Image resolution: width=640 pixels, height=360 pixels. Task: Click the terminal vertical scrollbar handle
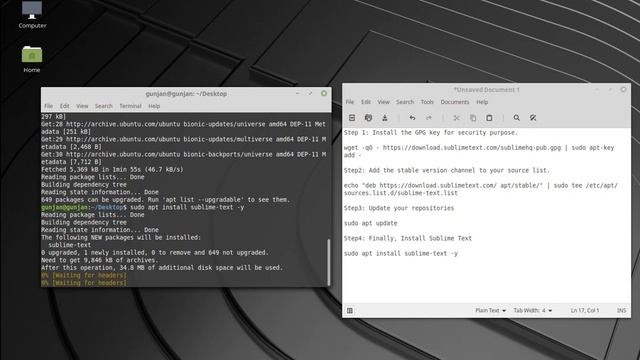coord(329,262)
